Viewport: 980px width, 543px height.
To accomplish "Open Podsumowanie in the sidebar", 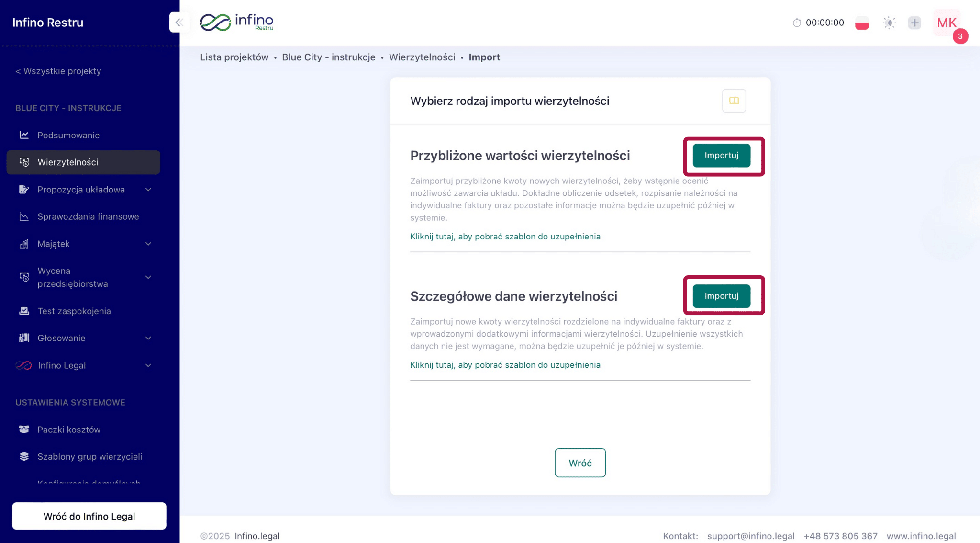I will pos(68,135).
